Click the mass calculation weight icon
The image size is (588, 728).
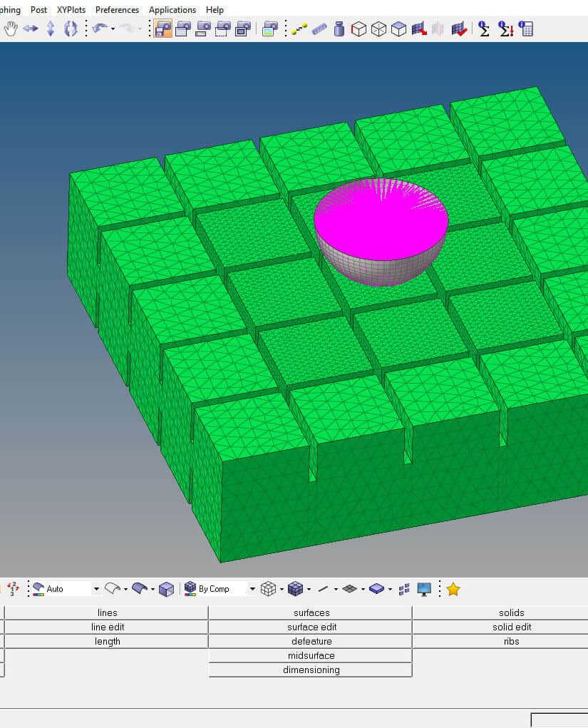(339, 29)
